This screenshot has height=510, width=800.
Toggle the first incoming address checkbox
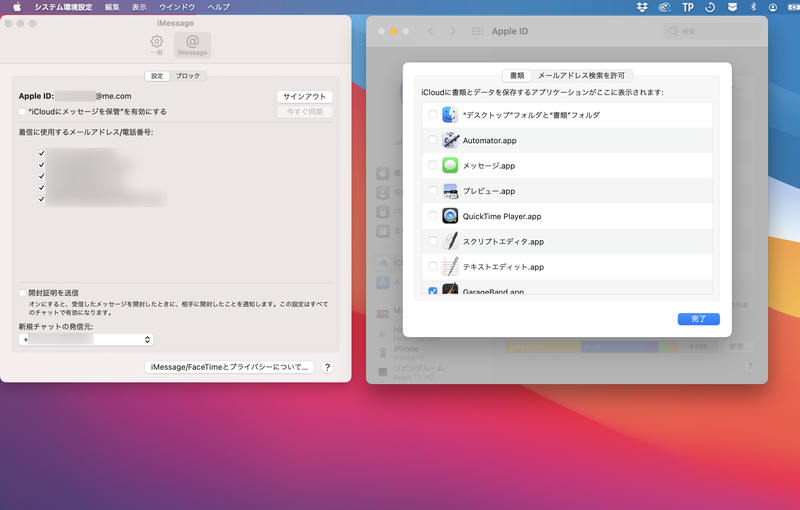(x=41, y=153)
